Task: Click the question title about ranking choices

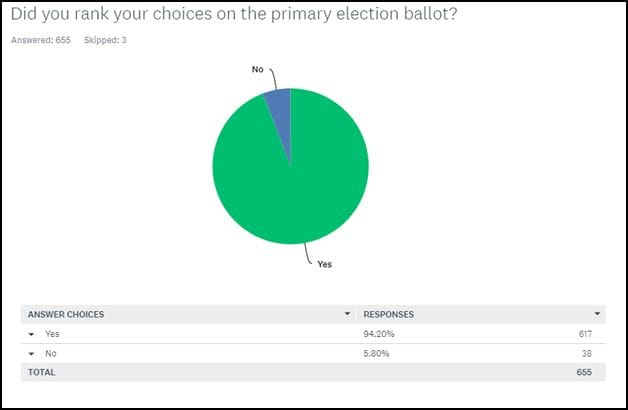Action: (x=234, y=14)
